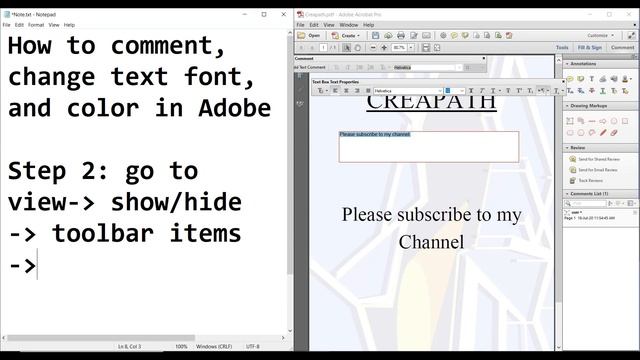Select the Underline text annotation tool
The image size is (640, 360).
coord(603,91)
